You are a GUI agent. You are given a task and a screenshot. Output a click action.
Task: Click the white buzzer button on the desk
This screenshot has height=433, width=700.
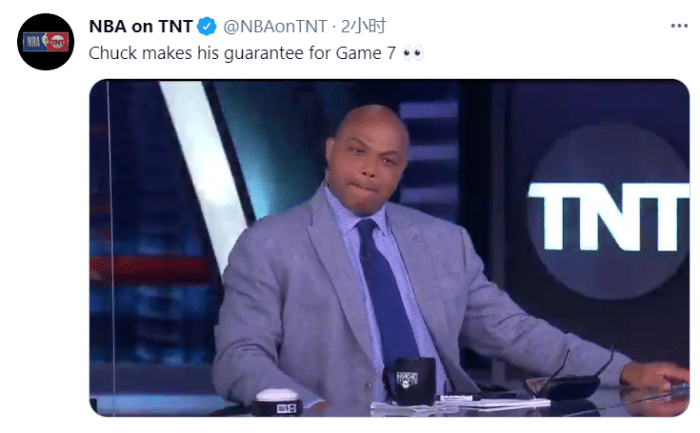pos(277,401)
